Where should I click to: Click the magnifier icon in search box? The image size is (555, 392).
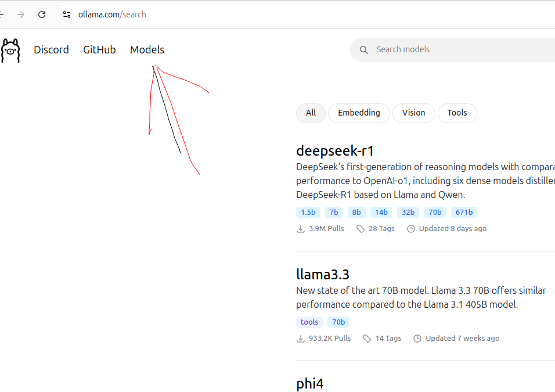tap(364, 50)
